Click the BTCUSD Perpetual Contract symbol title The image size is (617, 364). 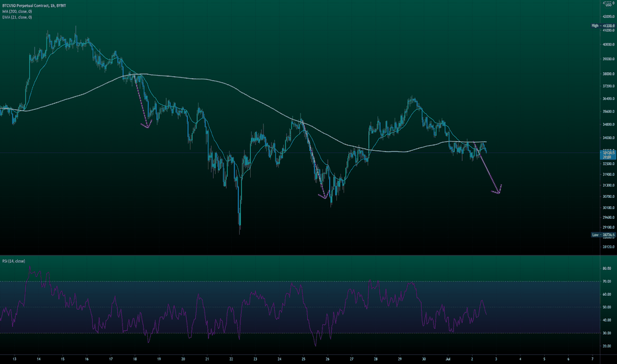point(34,6)
